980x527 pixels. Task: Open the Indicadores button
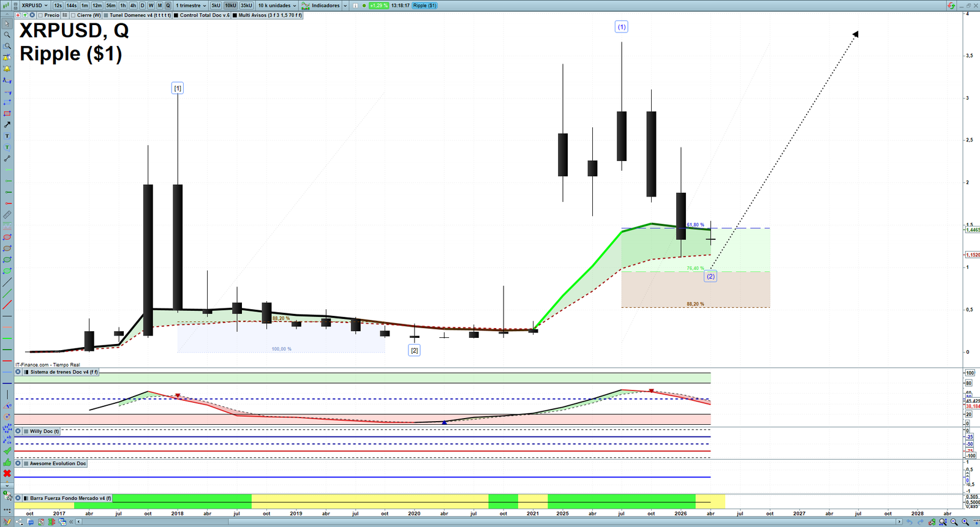(x=320, y=6)
